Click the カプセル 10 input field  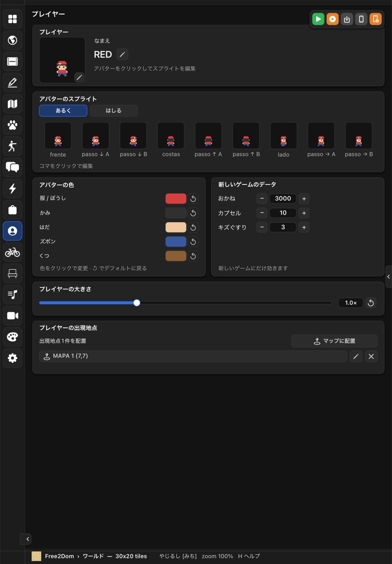283,213
